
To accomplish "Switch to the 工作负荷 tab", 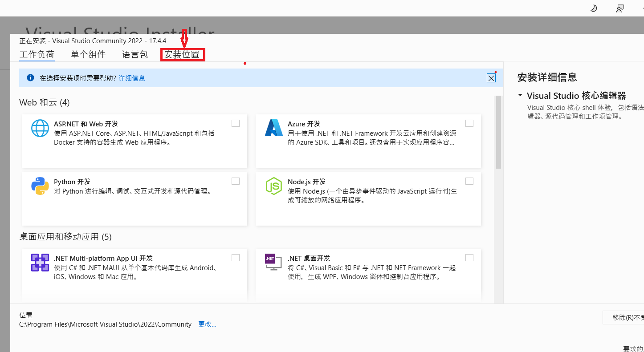I will pyautogui.click(x=37, y=55).
